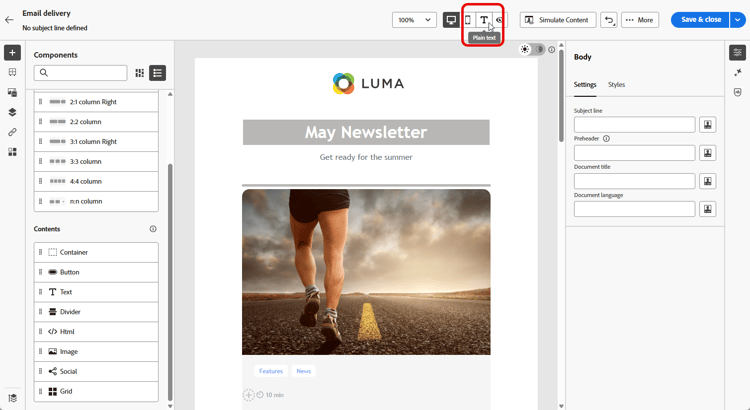Click the eye preview icon
This screenshot has height=410, width=750.
click(500, 20)
